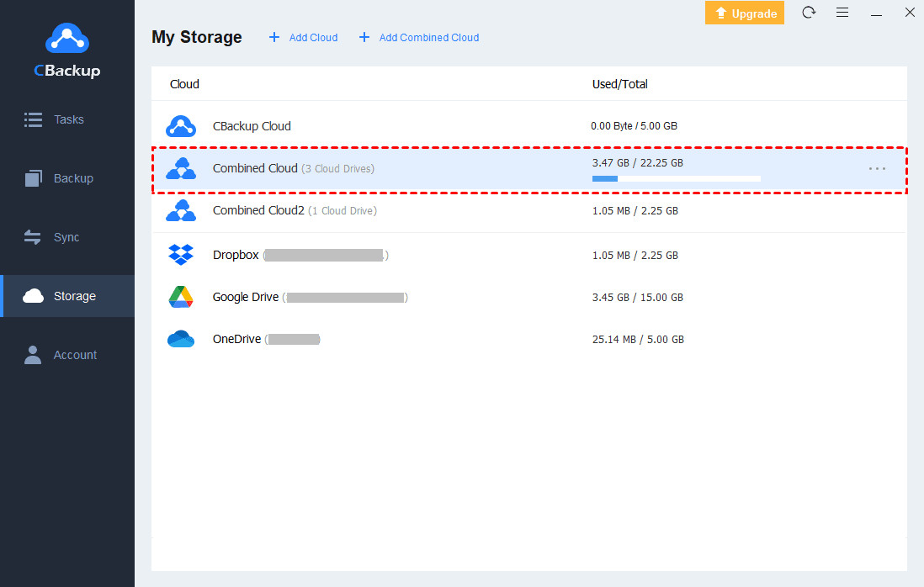Click the Combined Cloud usage progress bar
This screenshot has height=587, width=924.
tap(677, 178)
